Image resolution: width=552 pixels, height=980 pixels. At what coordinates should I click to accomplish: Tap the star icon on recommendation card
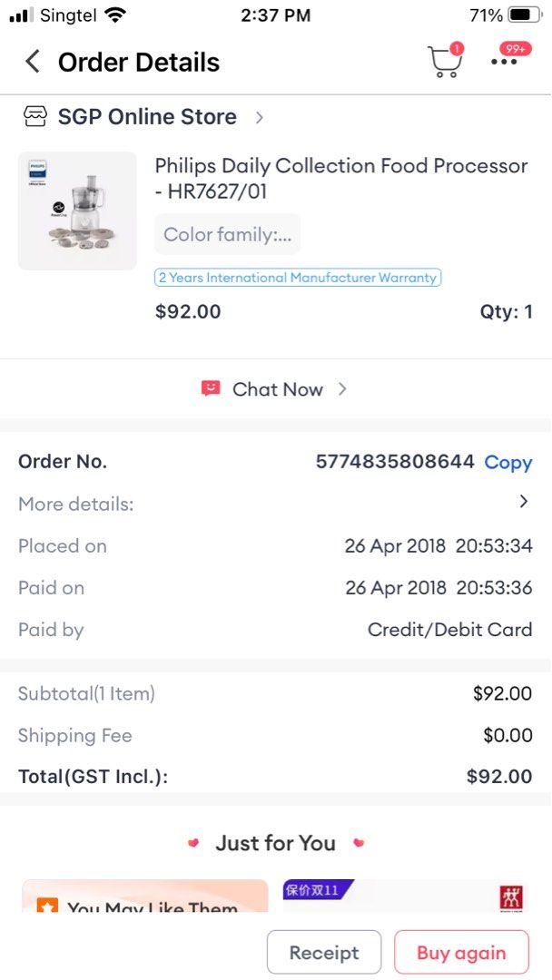coord(48,906)
